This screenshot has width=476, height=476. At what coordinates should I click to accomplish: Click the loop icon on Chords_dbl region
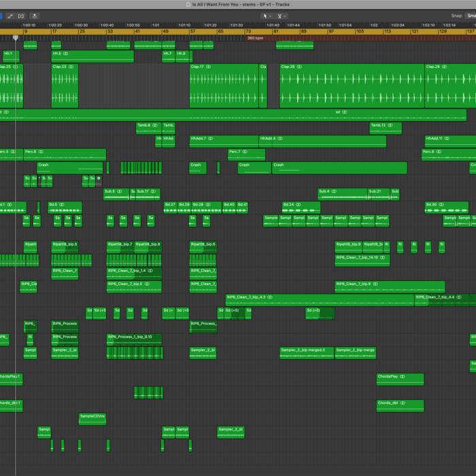point(403,403)
